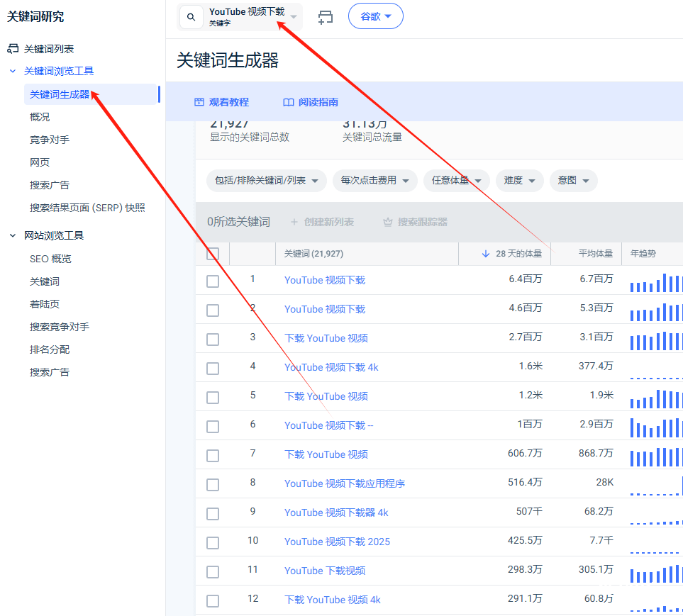Collapse the 网站浏览工具 sidebar section
683x616 pixels.
point(13,235)
